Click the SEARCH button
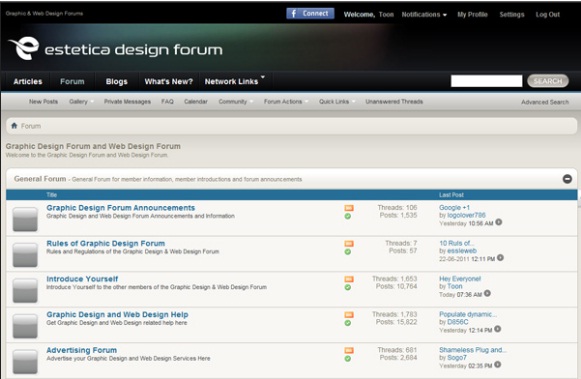This screenshot has height=379, width=581. [x=548, y=81]
